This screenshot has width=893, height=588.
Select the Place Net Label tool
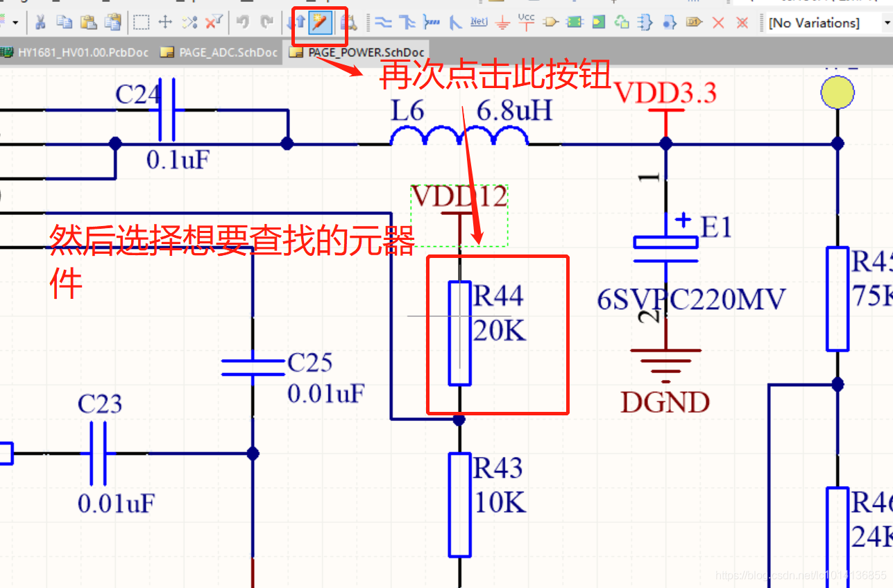[479, 22]
